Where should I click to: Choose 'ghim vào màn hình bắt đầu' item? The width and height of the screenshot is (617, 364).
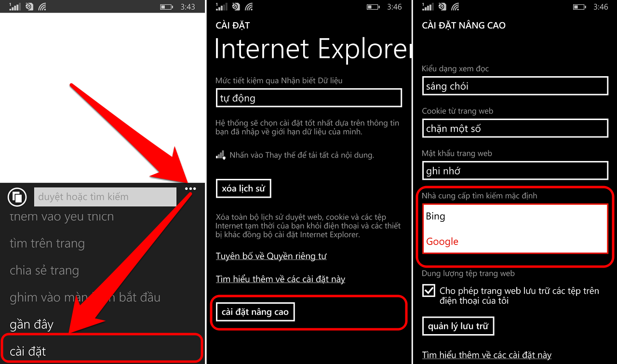85,297
